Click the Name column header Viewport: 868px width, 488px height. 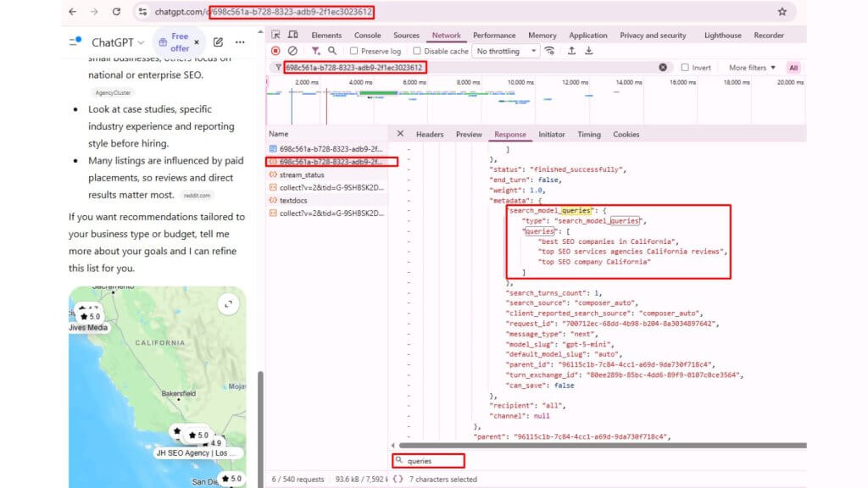point(326,134)
